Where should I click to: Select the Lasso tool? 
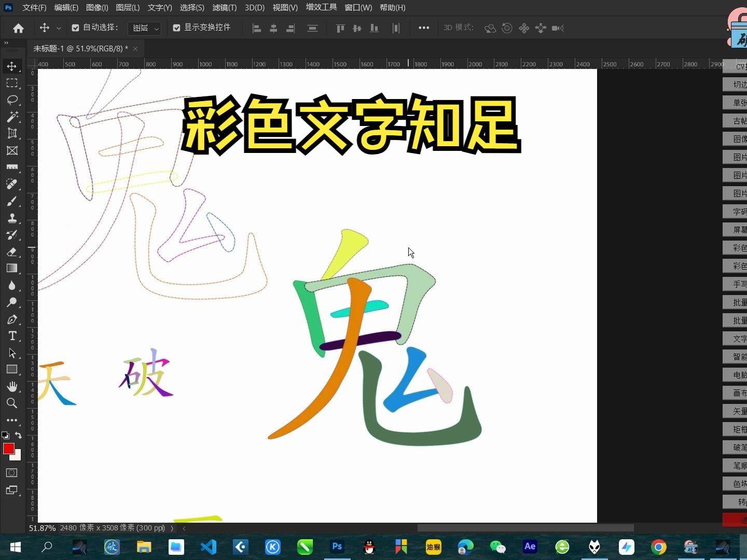click(x=12, y=100)
